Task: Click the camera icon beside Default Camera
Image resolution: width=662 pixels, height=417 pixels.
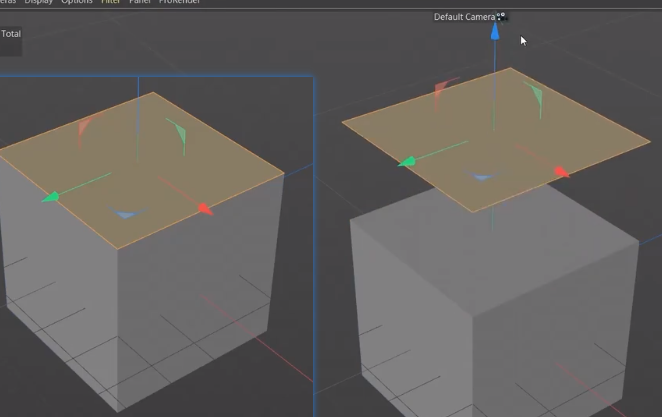Action: tap(501, 17)
